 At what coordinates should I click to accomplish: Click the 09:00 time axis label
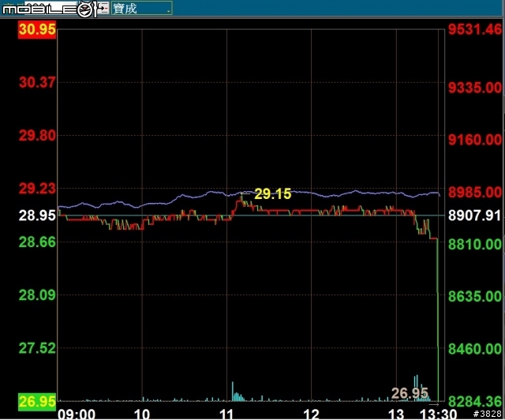tap(77, 414)
